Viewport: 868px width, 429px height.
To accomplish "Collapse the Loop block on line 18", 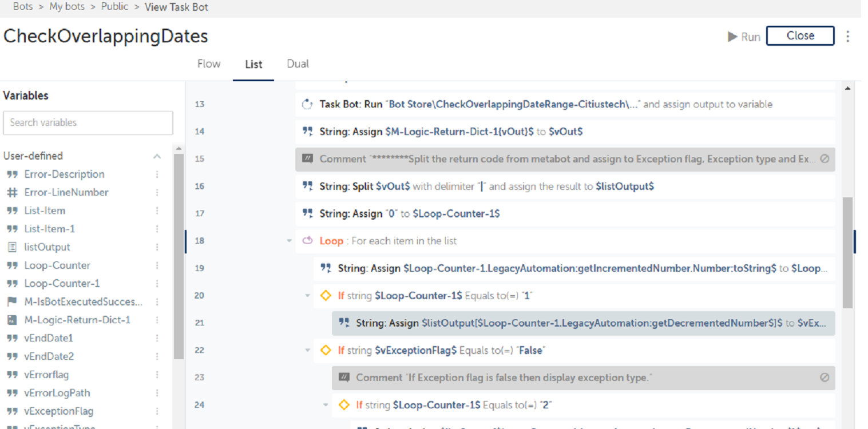I will (290, 241).
